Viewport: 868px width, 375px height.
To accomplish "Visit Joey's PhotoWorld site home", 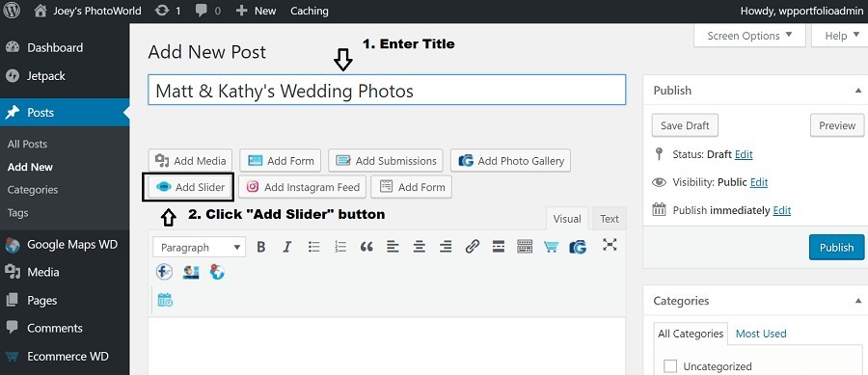I will point(88,11).
